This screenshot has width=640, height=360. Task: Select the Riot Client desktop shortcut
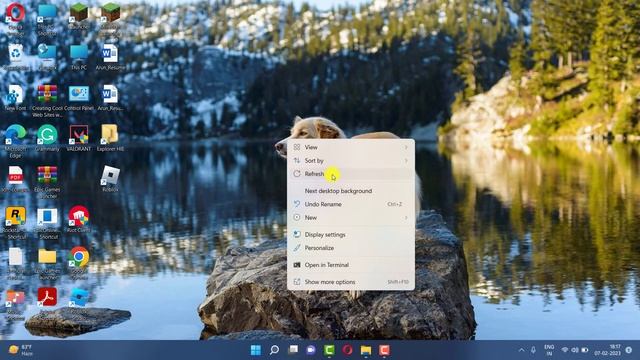point(79,219)
